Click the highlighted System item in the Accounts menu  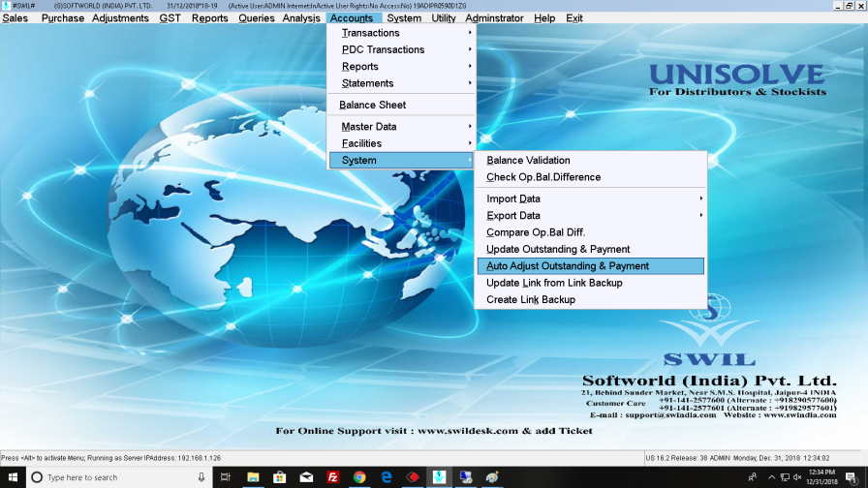(401, 161)
